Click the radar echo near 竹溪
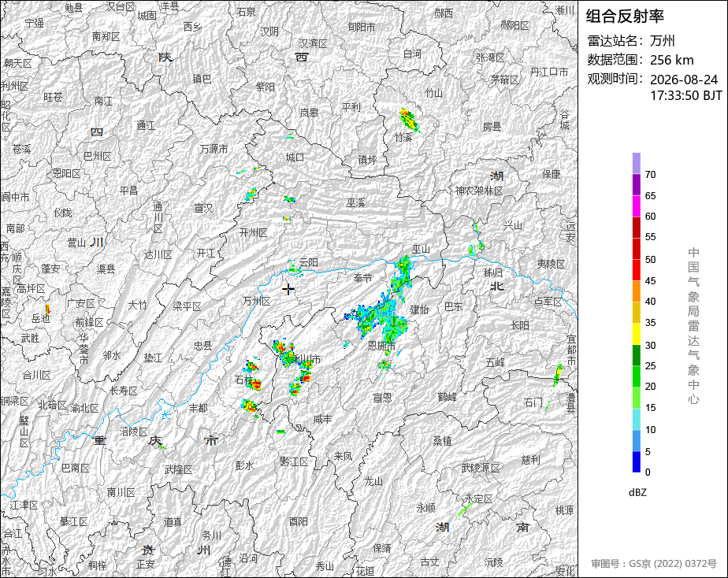The width and height of the screenshot is (728, 578). point(410,120)
